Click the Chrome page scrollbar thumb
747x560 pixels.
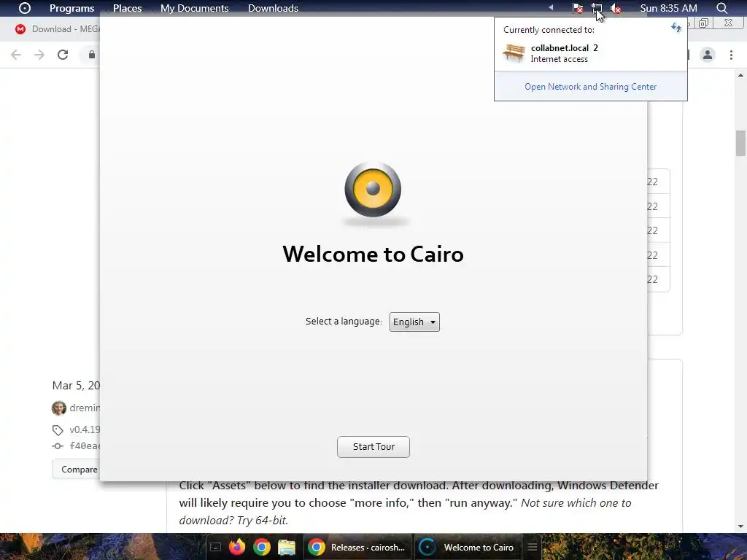pyautogui.click(x=740, y=143)
